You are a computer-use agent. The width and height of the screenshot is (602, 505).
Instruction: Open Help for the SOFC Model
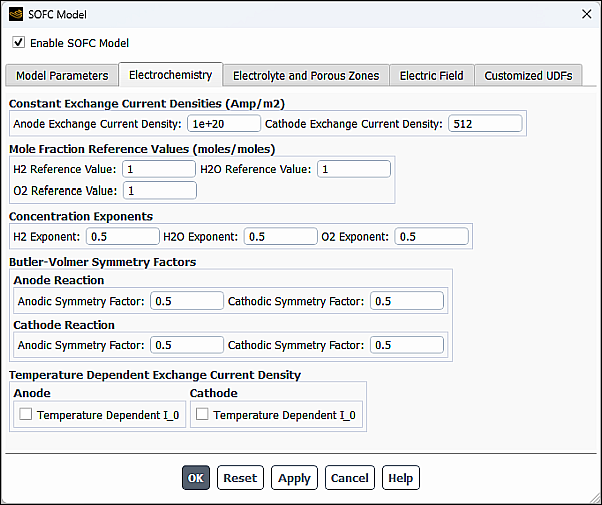[x=400, y=478]
